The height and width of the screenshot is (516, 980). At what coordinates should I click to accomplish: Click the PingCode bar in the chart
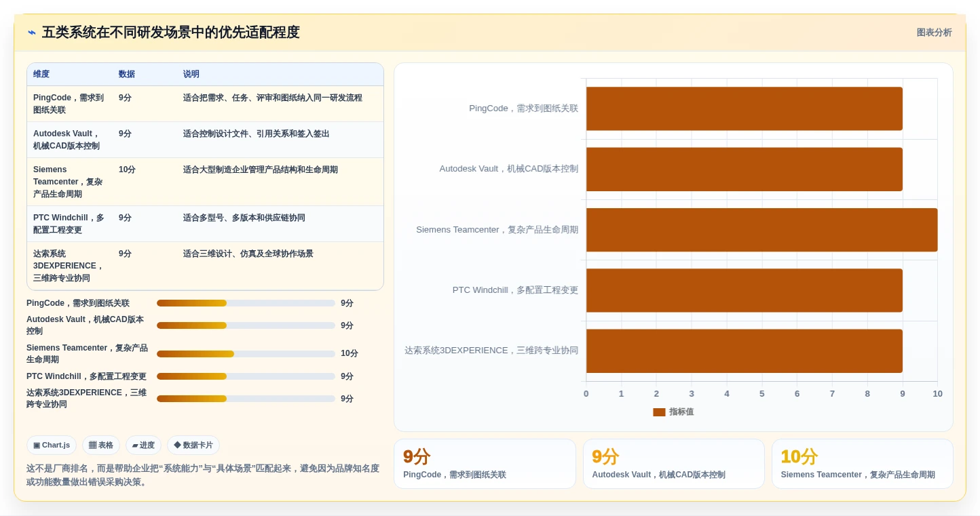745,108
